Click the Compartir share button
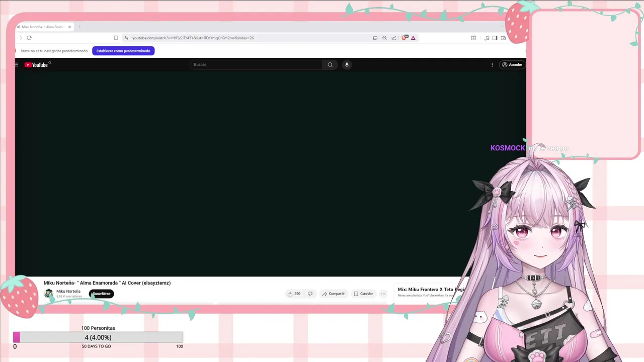 click(333, 294)
